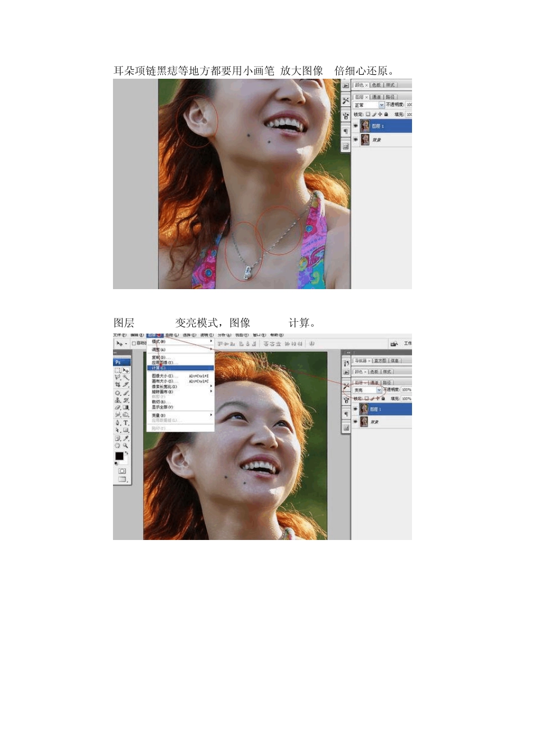
Task: Switch to the 导航器 tab
Action: pos(361,361)
